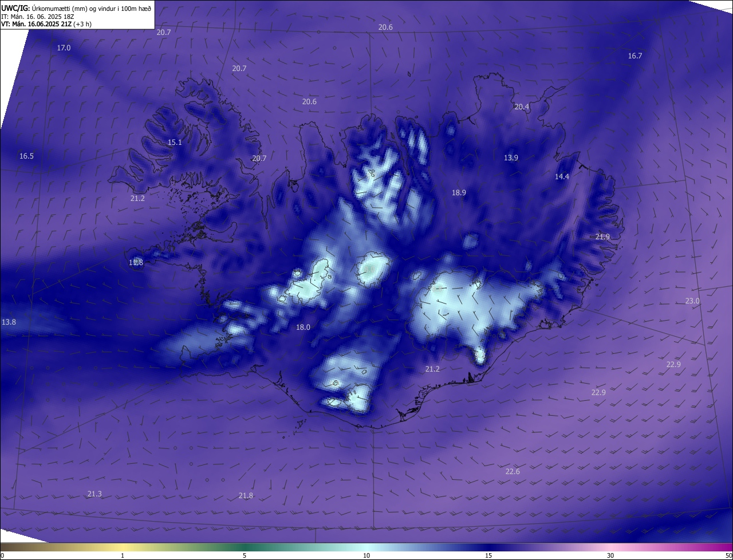Click the legend tick label 15

click(x=488, y=555)
